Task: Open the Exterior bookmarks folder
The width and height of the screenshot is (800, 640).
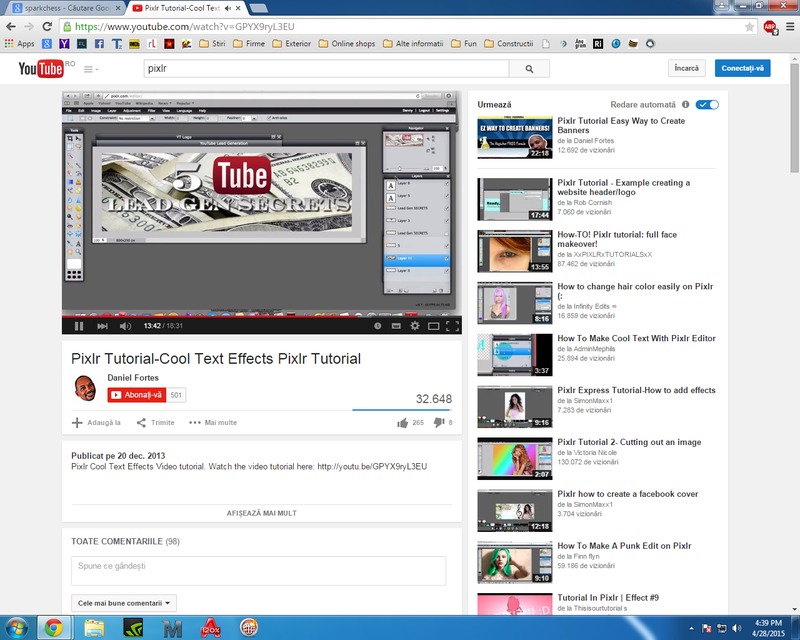Action: tap(292, 44)
